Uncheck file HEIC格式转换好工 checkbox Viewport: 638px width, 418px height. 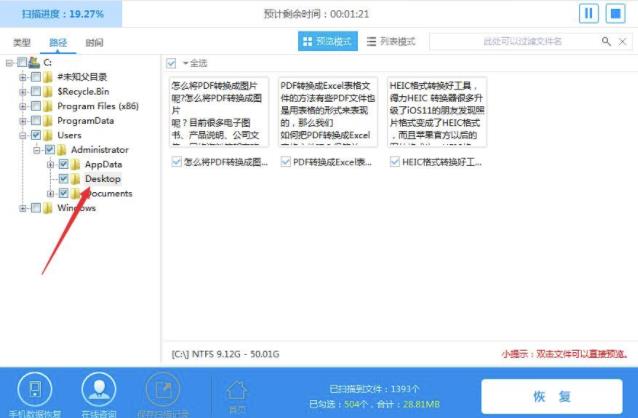(394, 162)
